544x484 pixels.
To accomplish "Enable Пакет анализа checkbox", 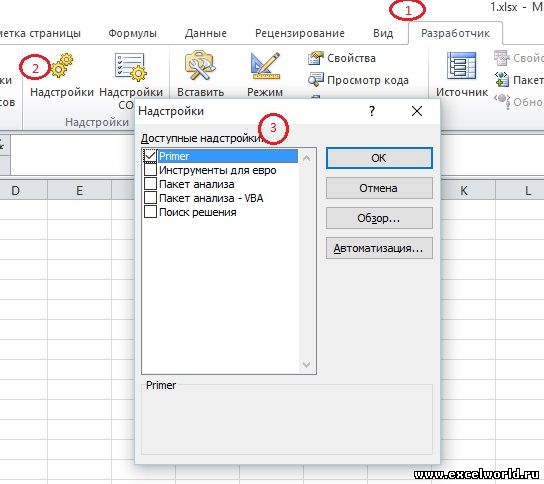I will pyautogui.click(x=150, y=184).
